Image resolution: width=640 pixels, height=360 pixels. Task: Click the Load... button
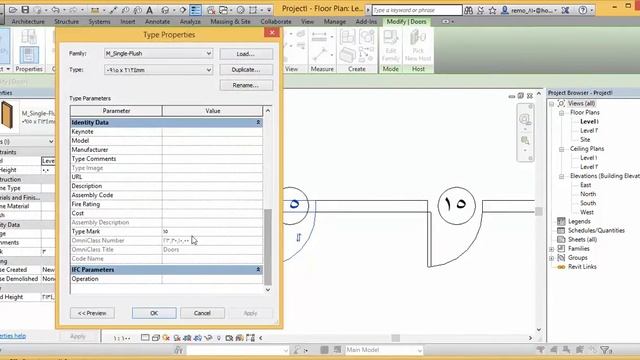(246, 54)
